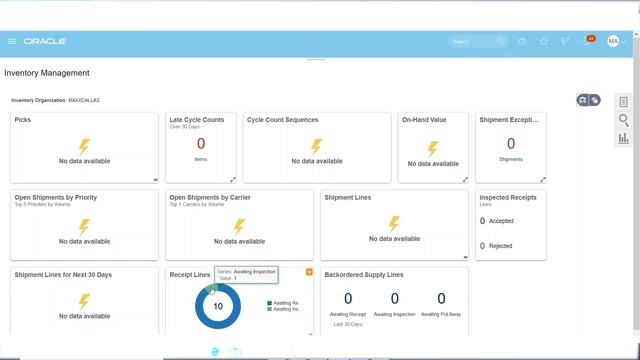Click the Backordered Supply Lines title
This screenshot has width=640, height=360.
point(364,275)
